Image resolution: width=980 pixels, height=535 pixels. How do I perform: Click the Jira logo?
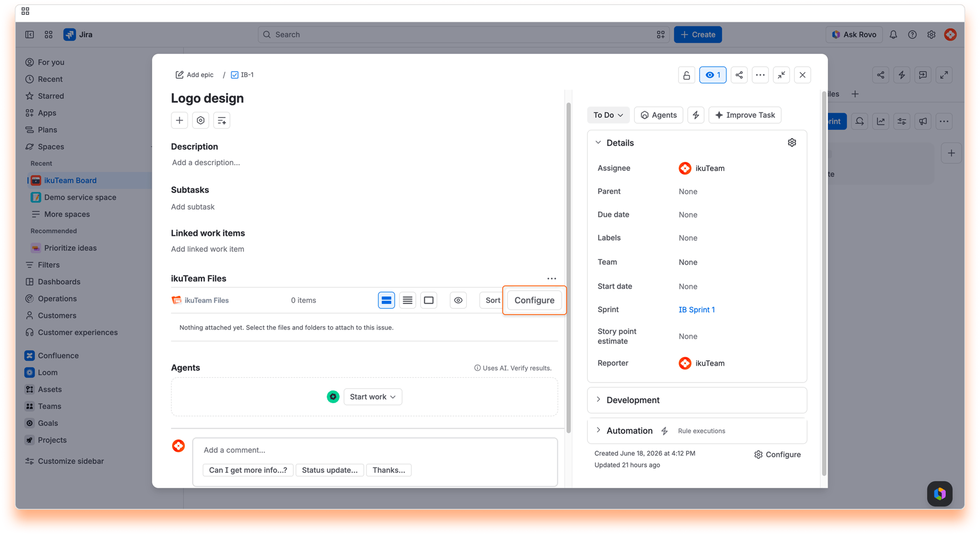pos(78,34)
